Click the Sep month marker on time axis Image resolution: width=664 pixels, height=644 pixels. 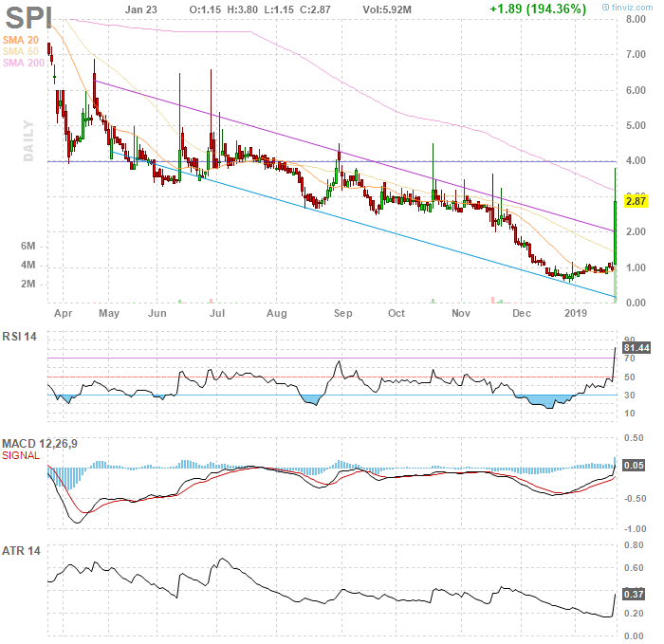point(342,311)
